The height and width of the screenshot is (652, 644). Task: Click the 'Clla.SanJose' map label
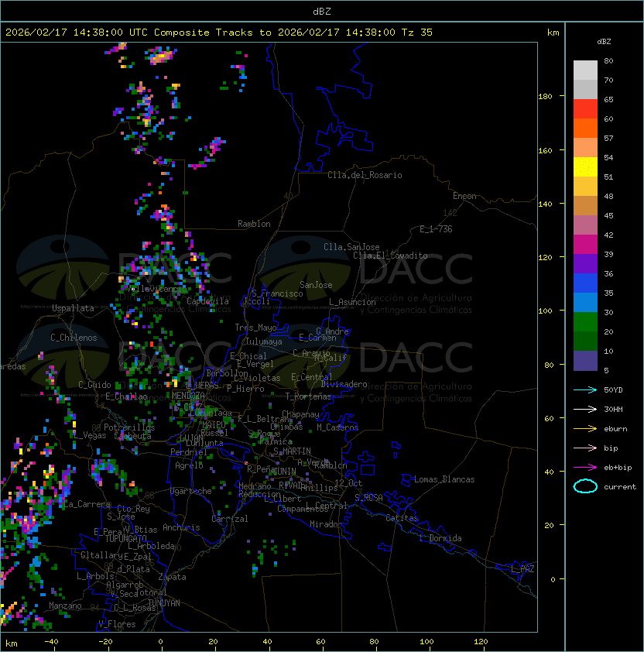[x=351, y=247]
